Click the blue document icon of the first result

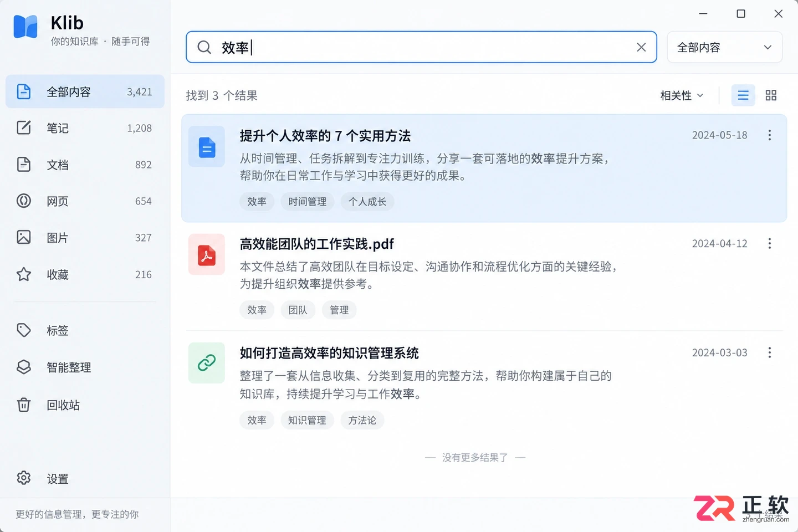[207, 147]
